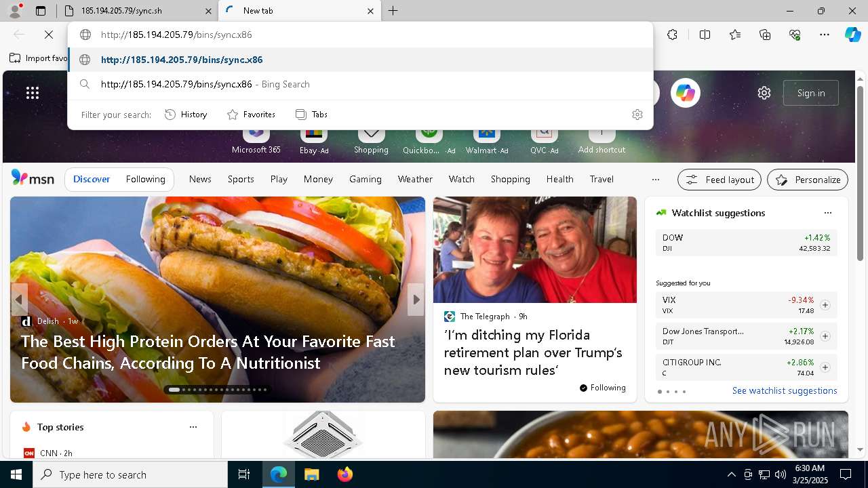
Task: Open the tab actions menu icon
Action: [41, 11]
